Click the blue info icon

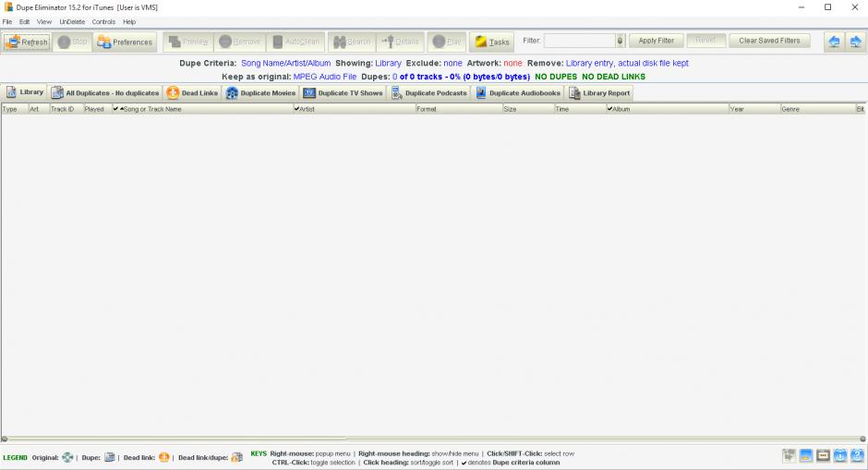(839, 455)
